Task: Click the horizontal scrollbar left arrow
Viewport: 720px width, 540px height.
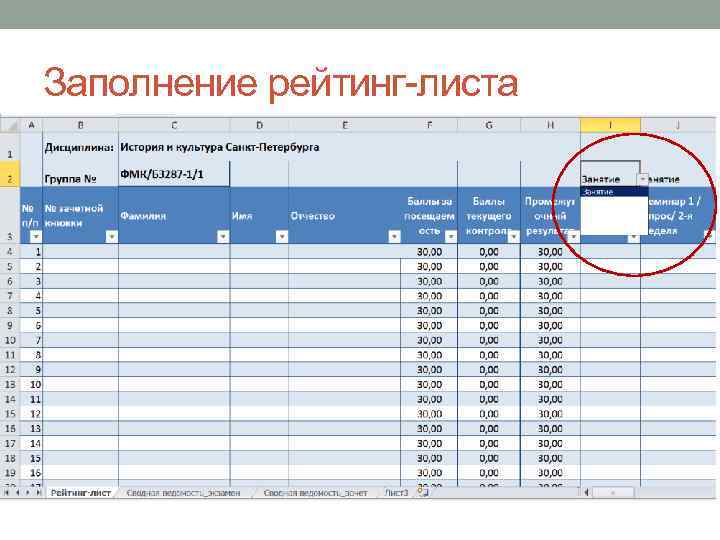Action: point(586,492)
